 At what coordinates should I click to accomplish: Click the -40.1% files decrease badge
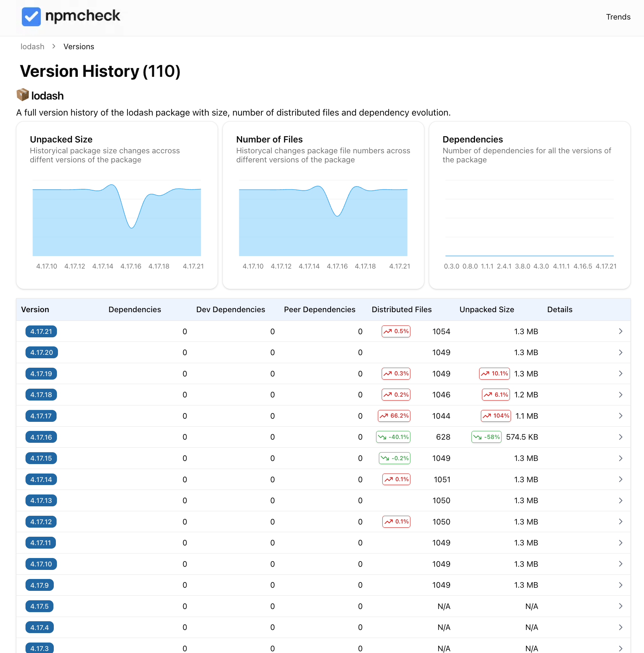pos(393,437)
